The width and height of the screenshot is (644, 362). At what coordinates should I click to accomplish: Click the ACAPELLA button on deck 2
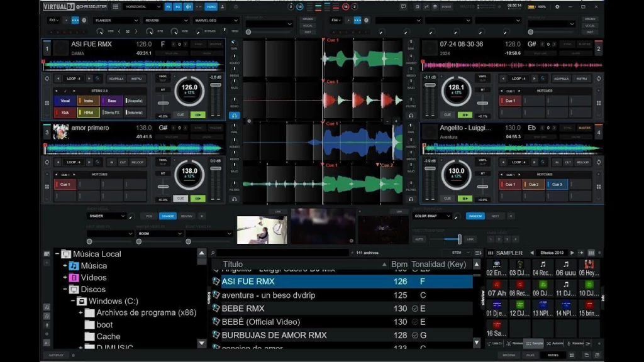561,79
